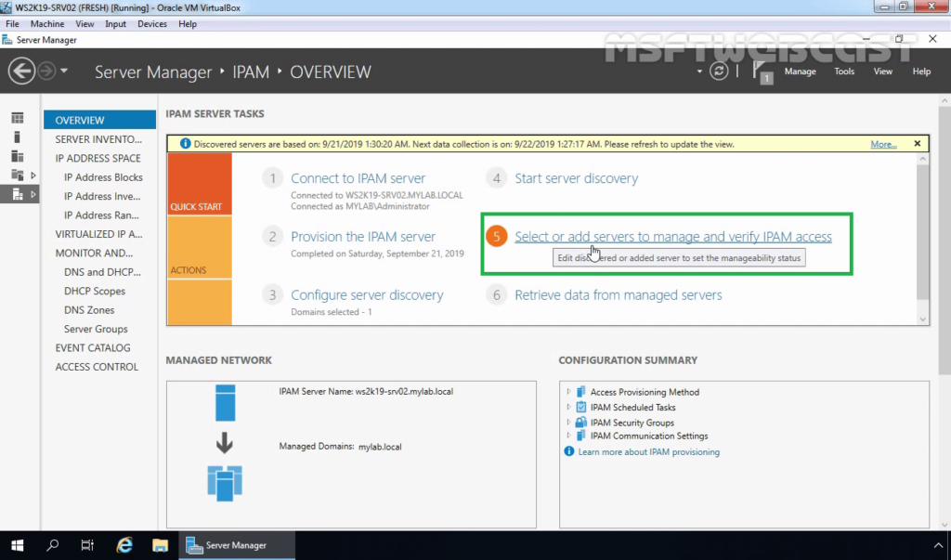Click the QUICK START tile
This screenshot has width=951, height=560.
click(200, 184)
